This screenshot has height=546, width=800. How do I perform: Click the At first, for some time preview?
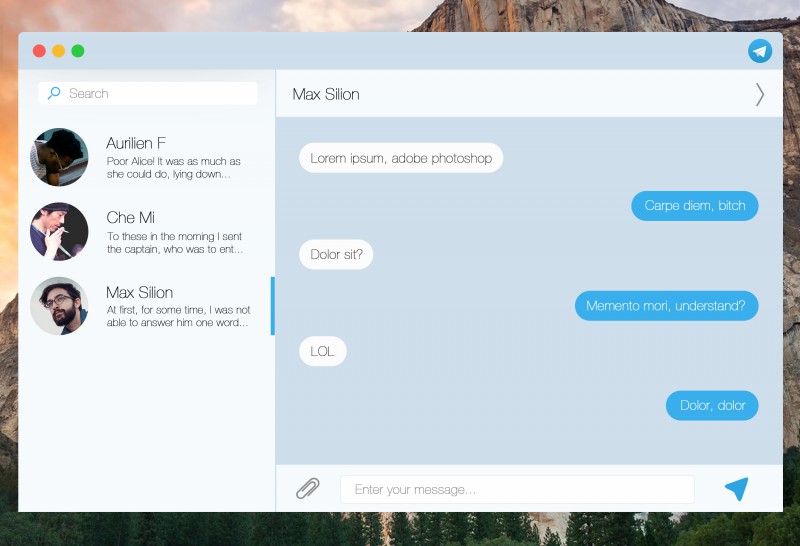178,316
